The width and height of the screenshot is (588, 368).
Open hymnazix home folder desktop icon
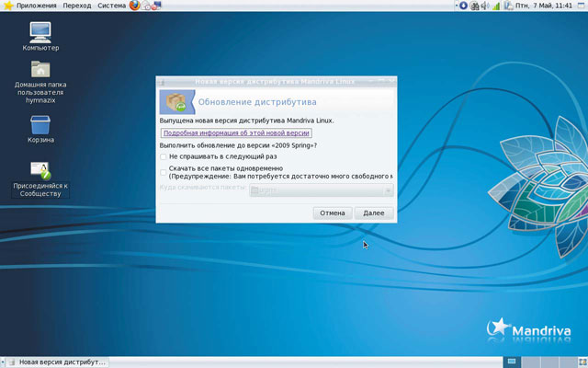(x=40, y=82)
